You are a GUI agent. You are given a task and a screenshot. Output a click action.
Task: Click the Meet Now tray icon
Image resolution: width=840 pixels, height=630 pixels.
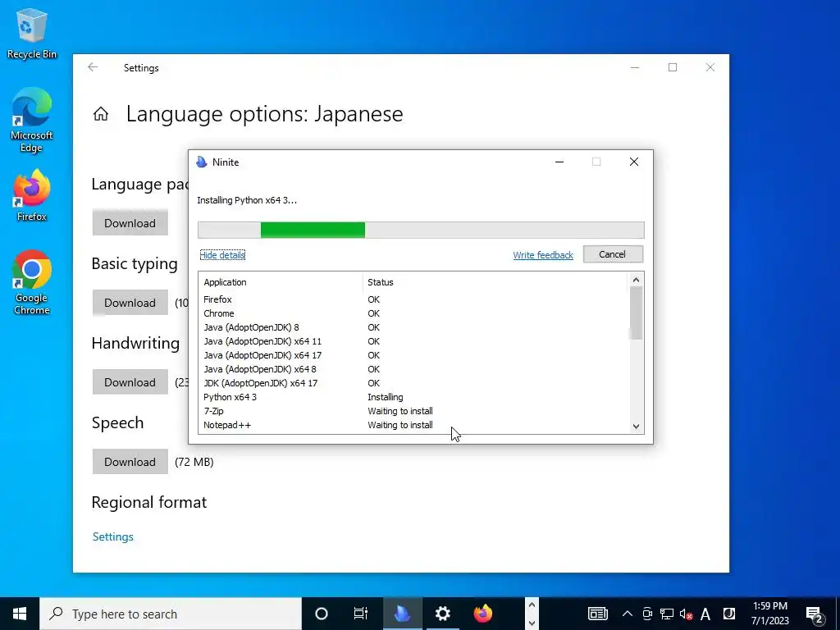(x=647, y=614)
